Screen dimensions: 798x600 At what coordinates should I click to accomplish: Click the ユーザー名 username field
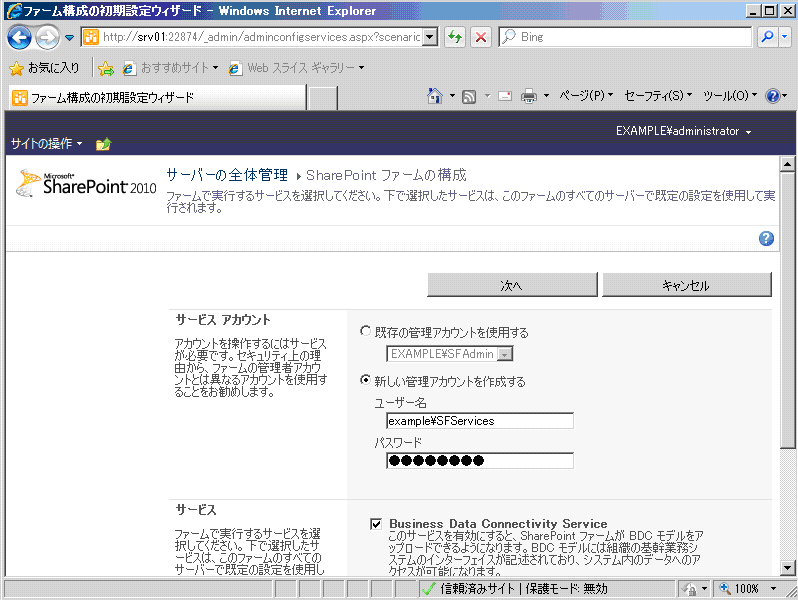(x=480, y=421)
